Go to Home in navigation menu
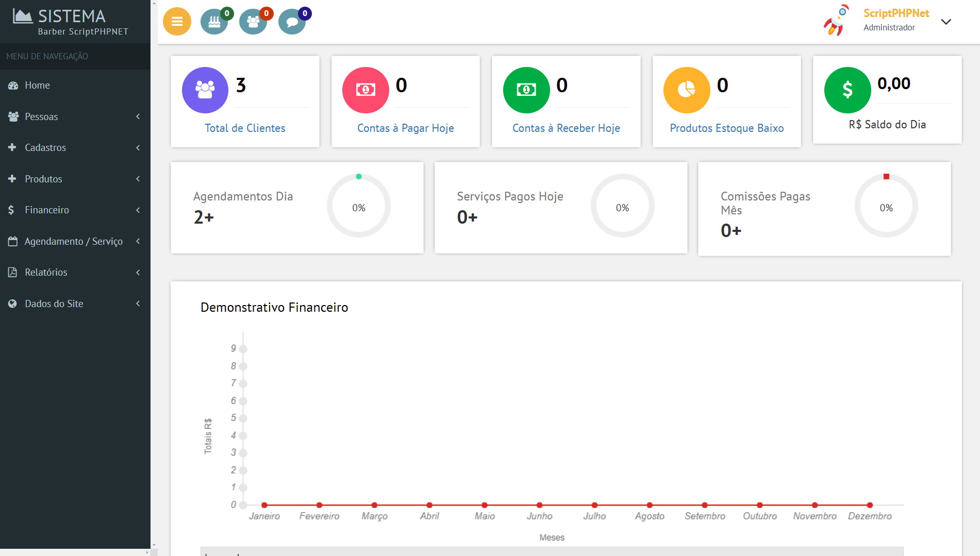 (x=37, y=86)
